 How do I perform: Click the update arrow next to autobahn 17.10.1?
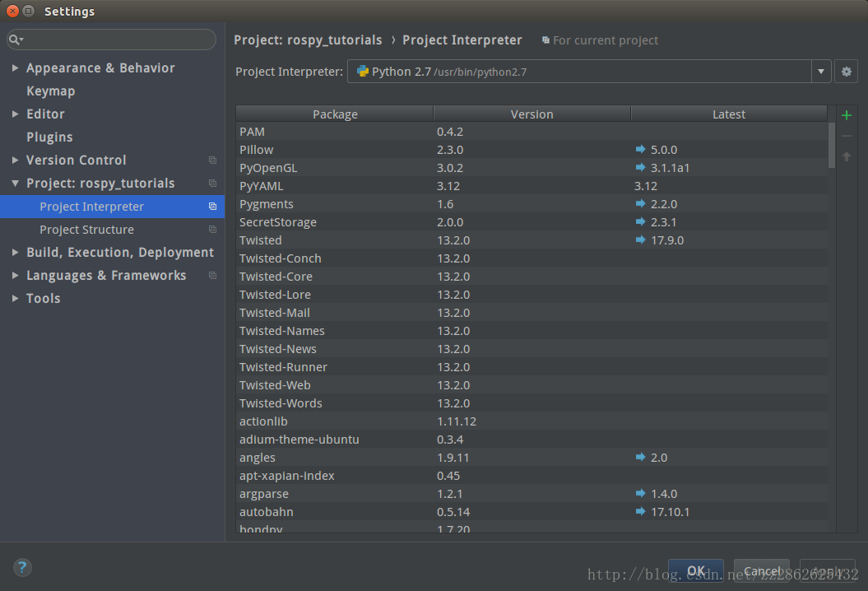[640, 511]
